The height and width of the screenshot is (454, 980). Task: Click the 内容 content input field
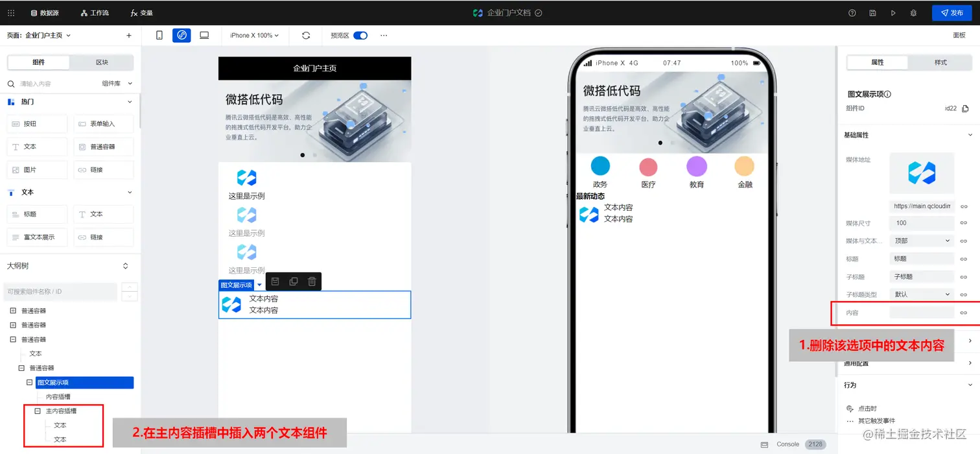[922, 313]
